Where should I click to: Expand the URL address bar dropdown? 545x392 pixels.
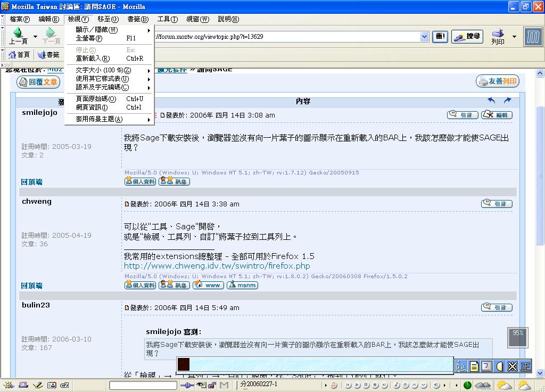[x=424, y=37]
